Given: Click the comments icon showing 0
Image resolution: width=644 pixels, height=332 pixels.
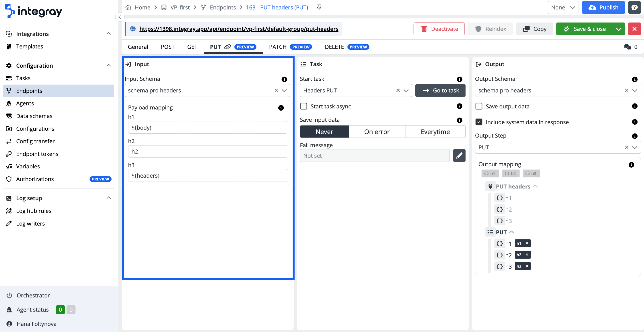Looking at the screenshot, I should coord(628,47).
